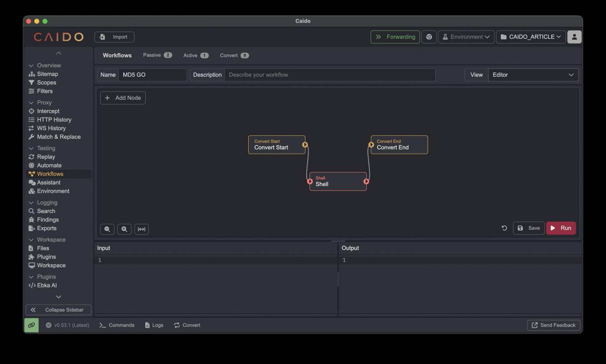Select the Intercept proxy icon
Screen dimensions: 606x364
(x=48, y=111)
